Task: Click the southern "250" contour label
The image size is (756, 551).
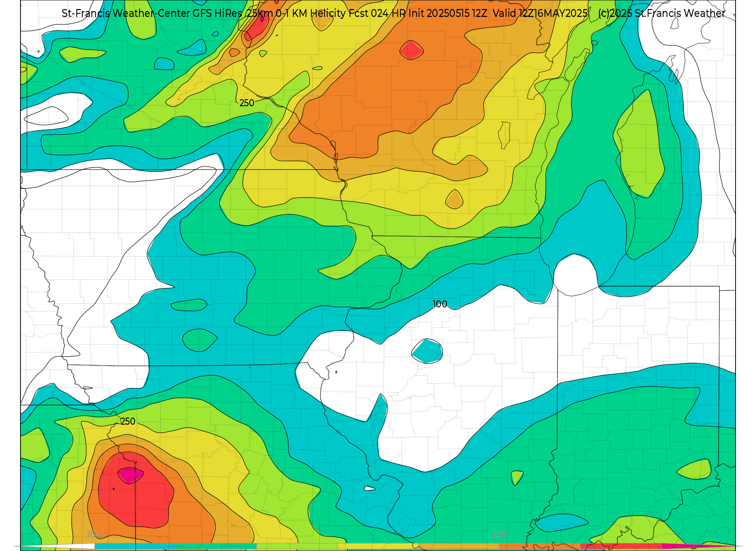Action: tap(128, 422)
